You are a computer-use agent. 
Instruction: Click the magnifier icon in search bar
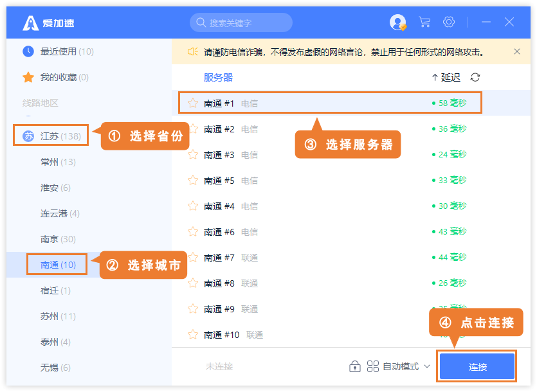[x=201, y=22]
